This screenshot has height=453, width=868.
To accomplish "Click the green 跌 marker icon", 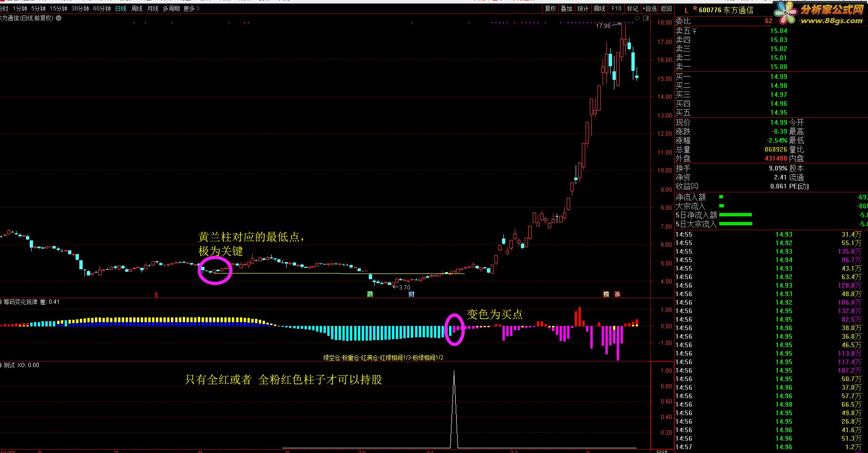I will [370, 294].
